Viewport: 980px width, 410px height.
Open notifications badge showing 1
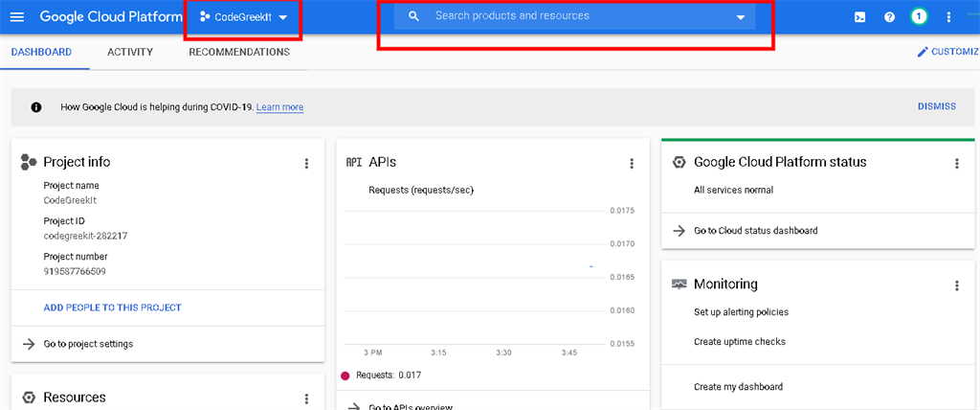click(x=919, y=17)
